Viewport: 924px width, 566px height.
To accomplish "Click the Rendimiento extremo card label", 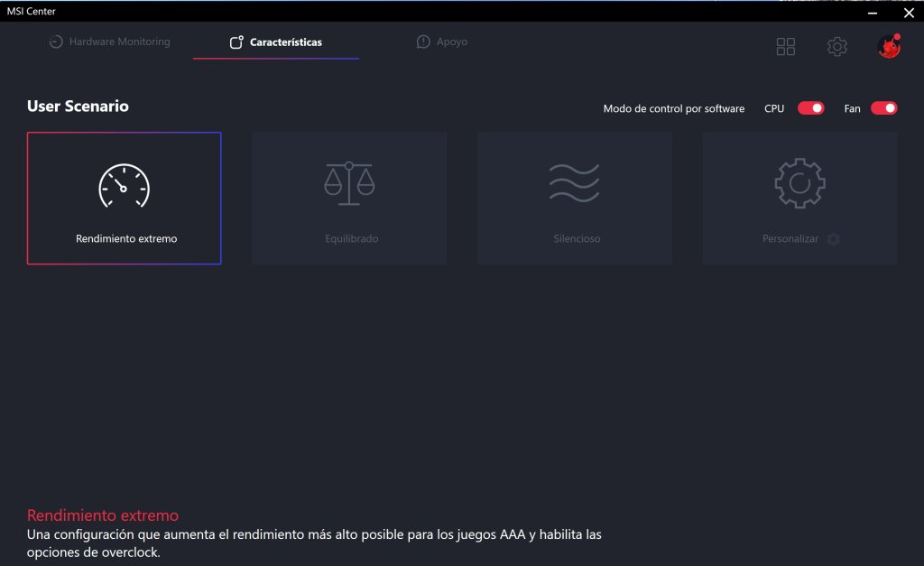I will pos(126,239).
